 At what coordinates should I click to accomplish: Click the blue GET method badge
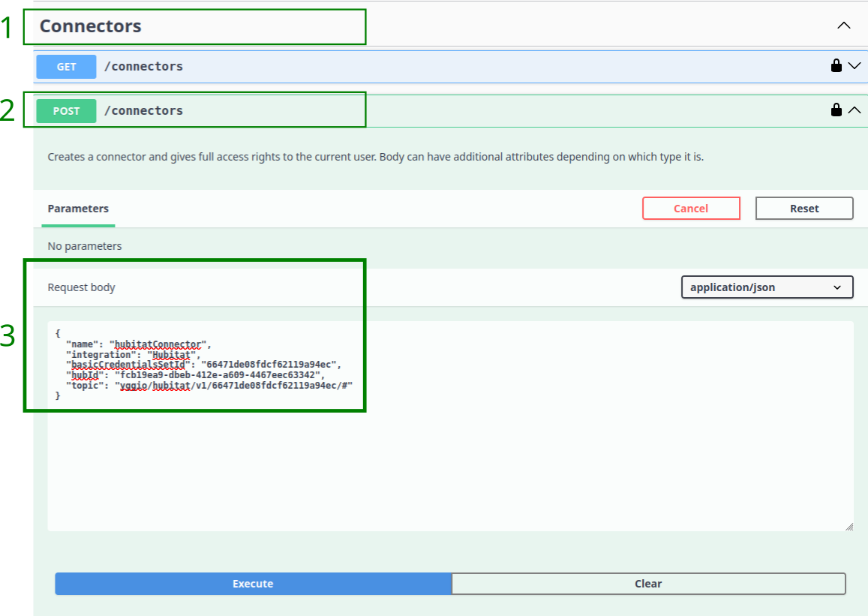[x=66, y=67]
